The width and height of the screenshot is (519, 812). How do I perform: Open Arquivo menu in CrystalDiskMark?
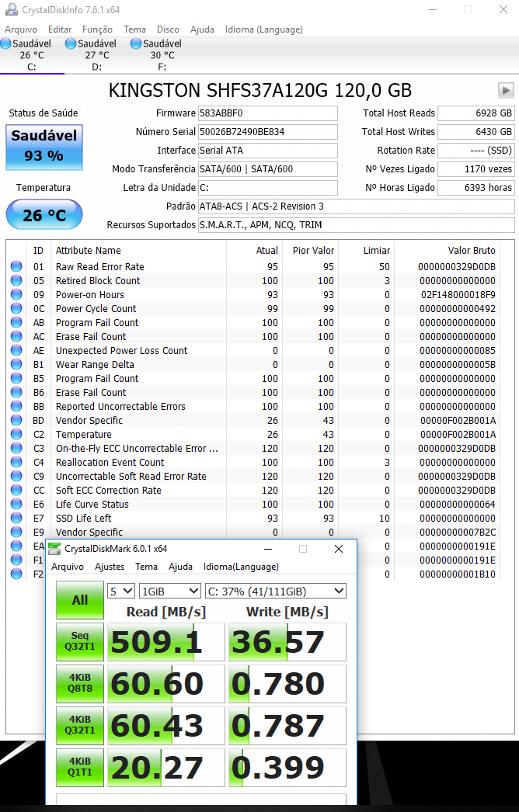coord(68,567)
